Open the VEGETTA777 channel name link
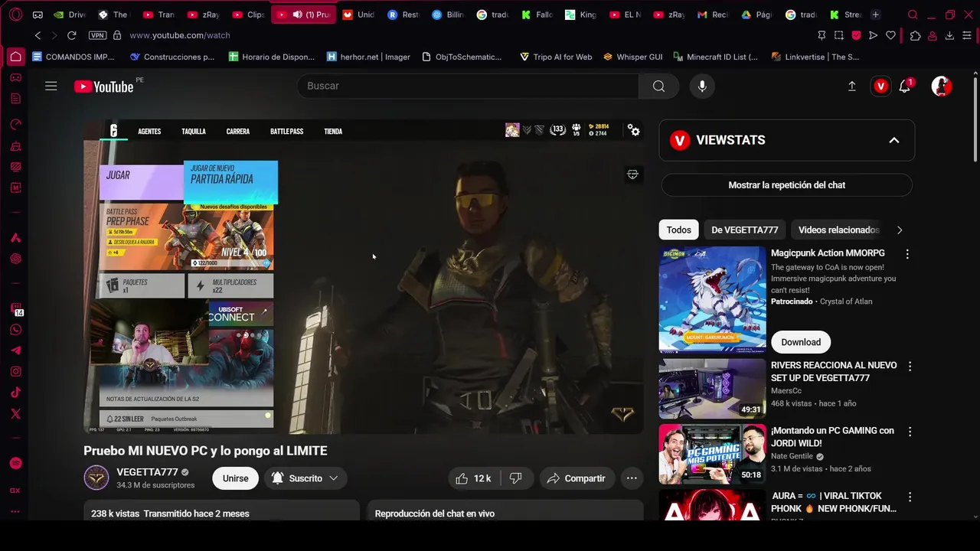The height and width of the screenshot is (551, 980). point(147,472)
